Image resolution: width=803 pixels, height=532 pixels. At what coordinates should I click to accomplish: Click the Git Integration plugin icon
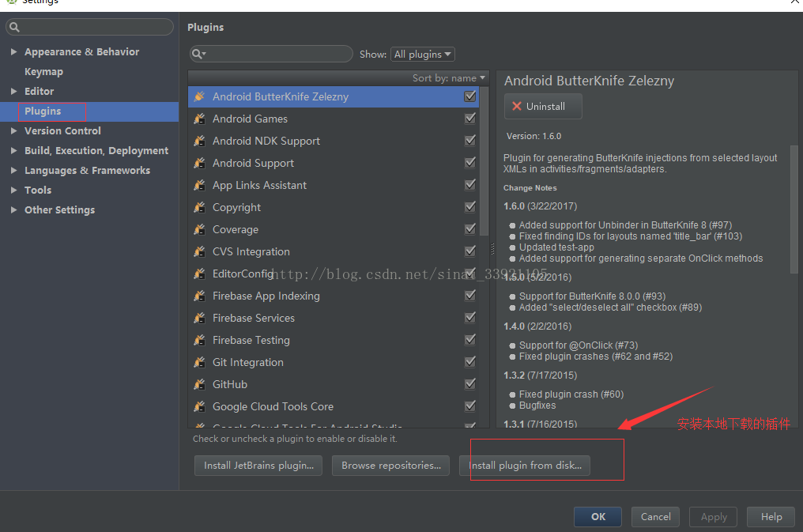click(x=200, y=362)
